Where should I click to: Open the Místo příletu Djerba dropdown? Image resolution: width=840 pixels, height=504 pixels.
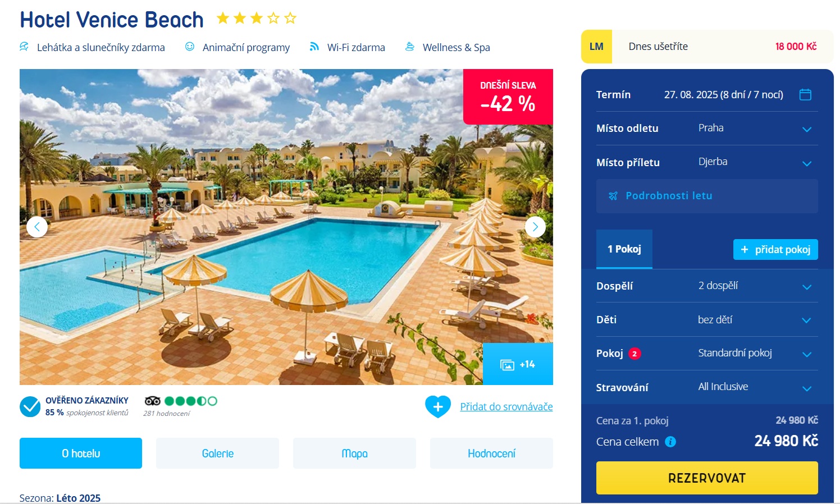tap(707, 162)
